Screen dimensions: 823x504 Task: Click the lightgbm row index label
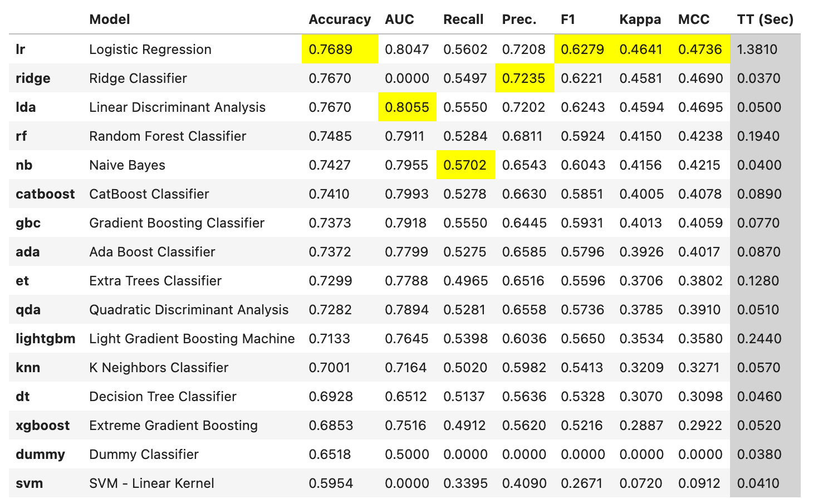pyautogui.click(x=45, y=339)
